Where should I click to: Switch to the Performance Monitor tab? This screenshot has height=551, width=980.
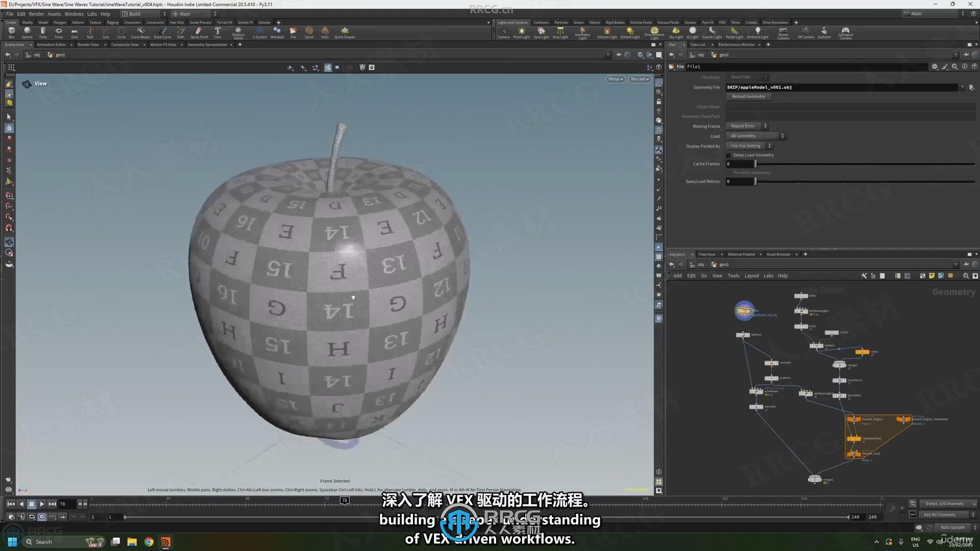tap(737, 44)
